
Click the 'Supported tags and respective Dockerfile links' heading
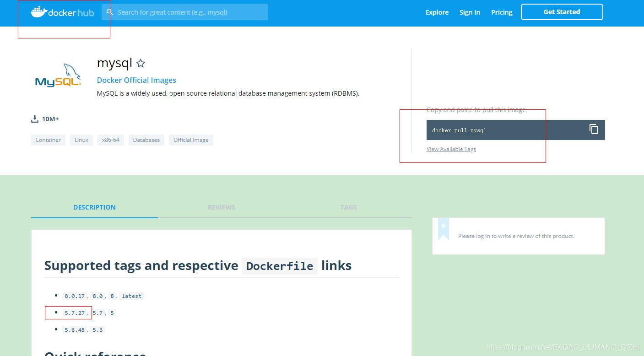[x=198, y=265]
